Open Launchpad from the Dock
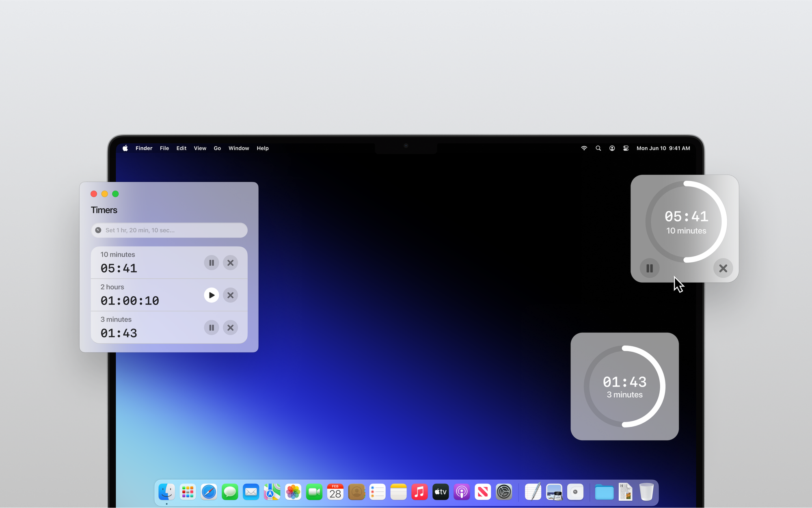The width and height of the screenshot is (812, 508). (x=188, y=492)
